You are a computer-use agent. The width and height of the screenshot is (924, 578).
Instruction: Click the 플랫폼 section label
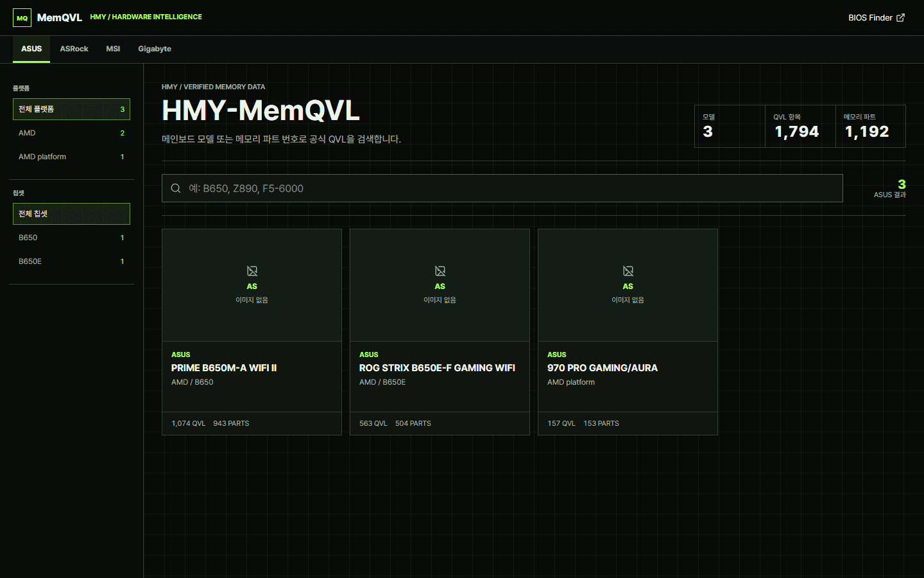click(21, 88)
